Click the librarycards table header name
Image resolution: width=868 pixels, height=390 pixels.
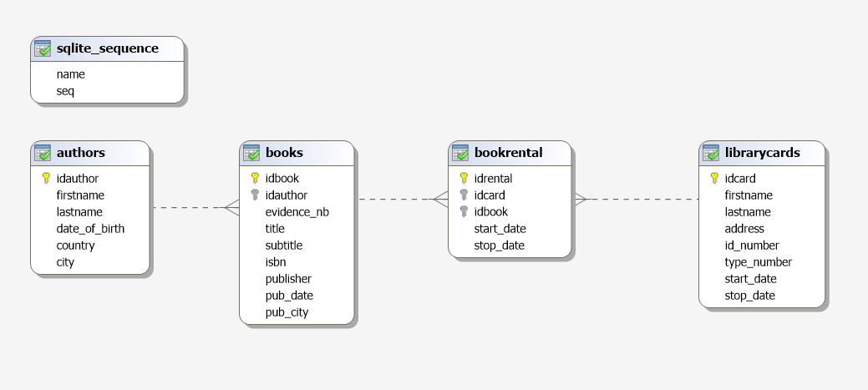pyautogui.click(x=762, y=153)
